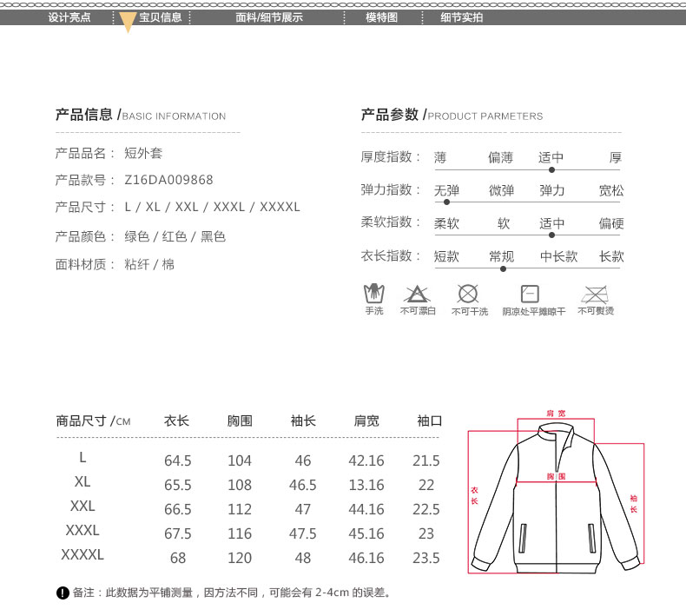Click the 商品尺寸 table header
This screenshot has width=686, height=616.
[x=93, y=421]
